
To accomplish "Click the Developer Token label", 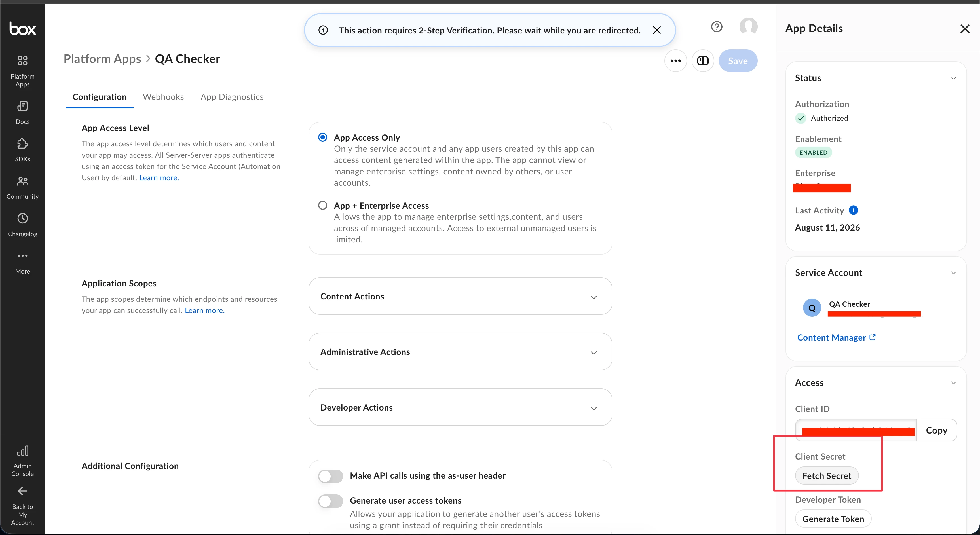I will [828, 500].
